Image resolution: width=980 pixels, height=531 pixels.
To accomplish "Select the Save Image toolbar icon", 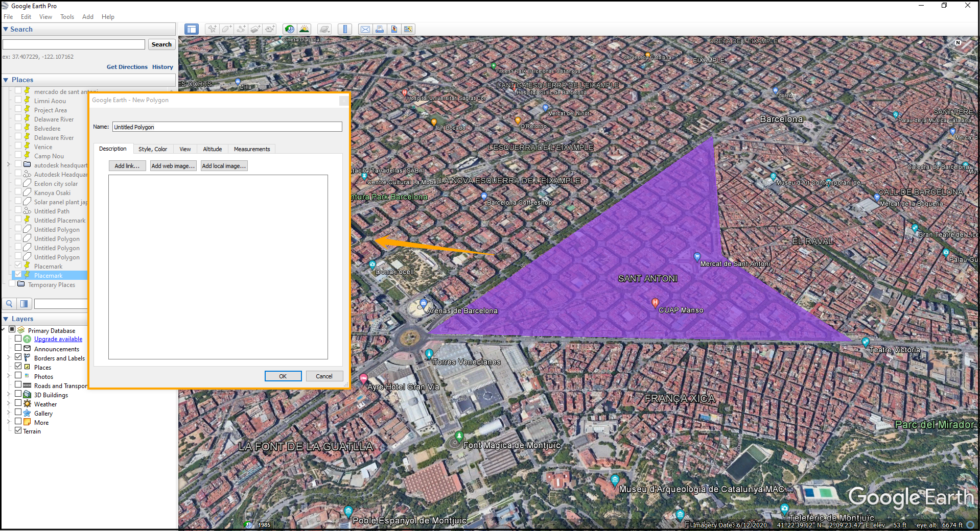I will [x=394, y=29].
